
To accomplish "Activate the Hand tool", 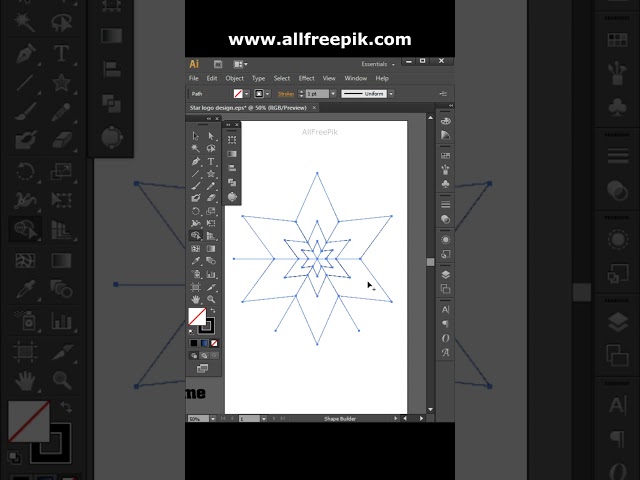I will [x=196, y=299].
